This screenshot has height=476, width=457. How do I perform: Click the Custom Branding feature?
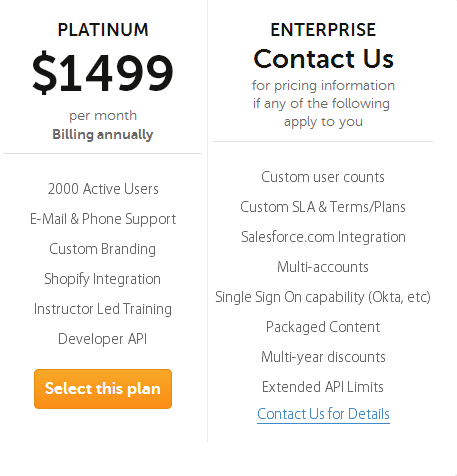[x=102, y=249]
